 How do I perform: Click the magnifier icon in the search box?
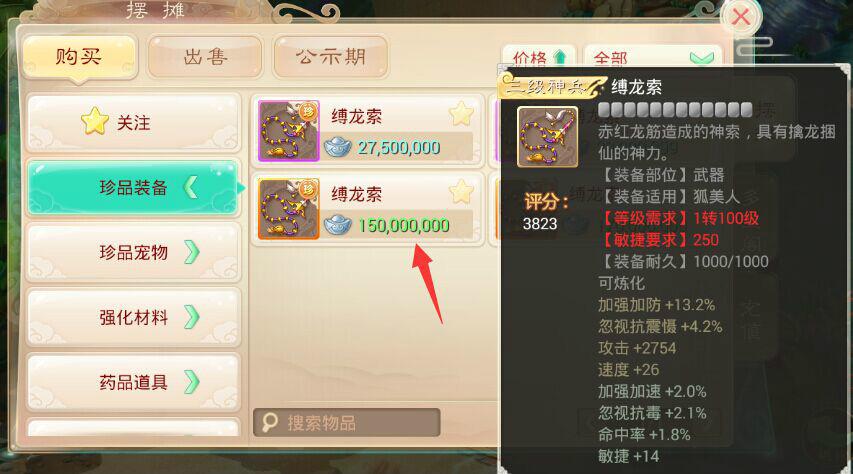pyautogui.click(x=270, y=422)
